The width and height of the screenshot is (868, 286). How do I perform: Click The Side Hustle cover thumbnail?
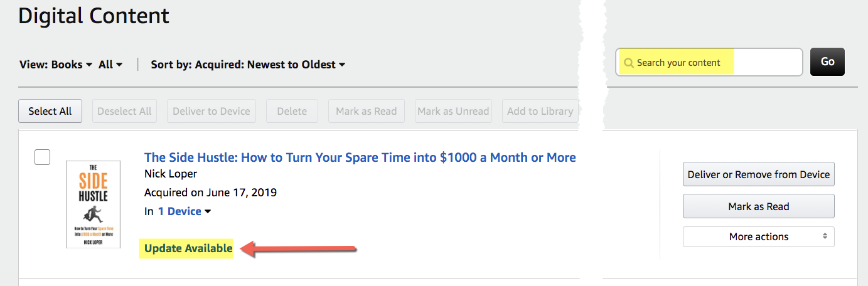pyautogui.click(x=93, y=204)
